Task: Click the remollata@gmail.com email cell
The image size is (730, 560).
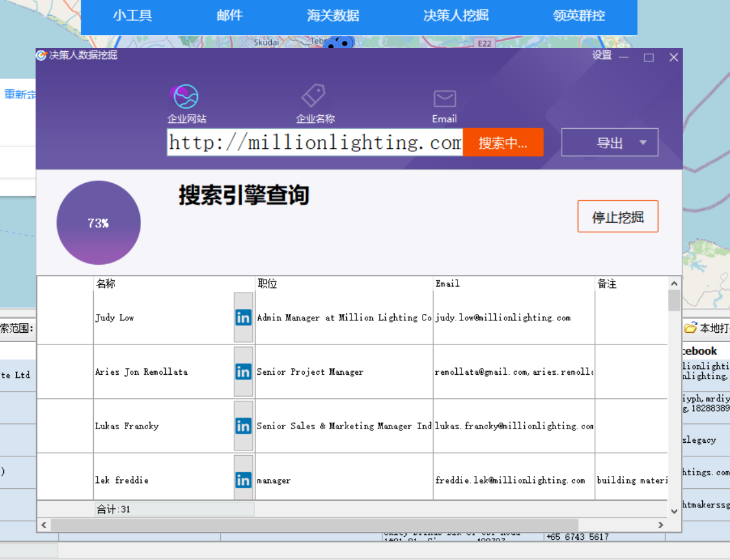Action: point(514,372)
